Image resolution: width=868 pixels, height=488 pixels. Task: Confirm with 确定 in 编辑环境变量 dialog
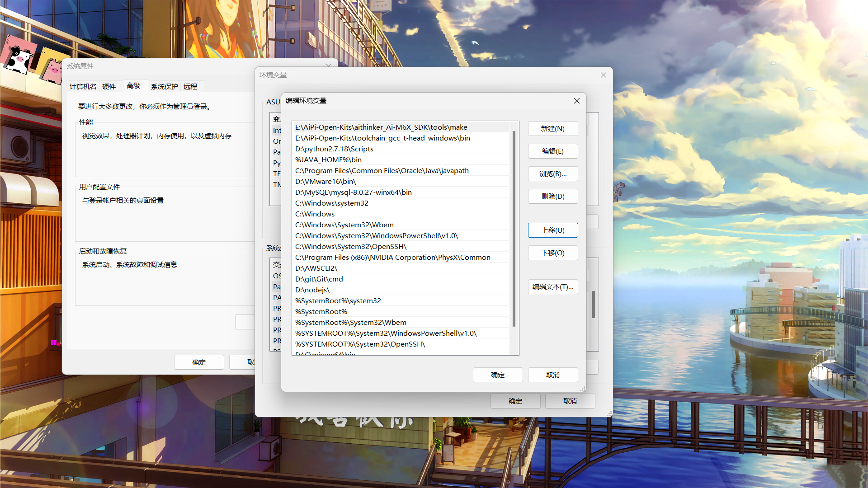[x=498, y=375]
